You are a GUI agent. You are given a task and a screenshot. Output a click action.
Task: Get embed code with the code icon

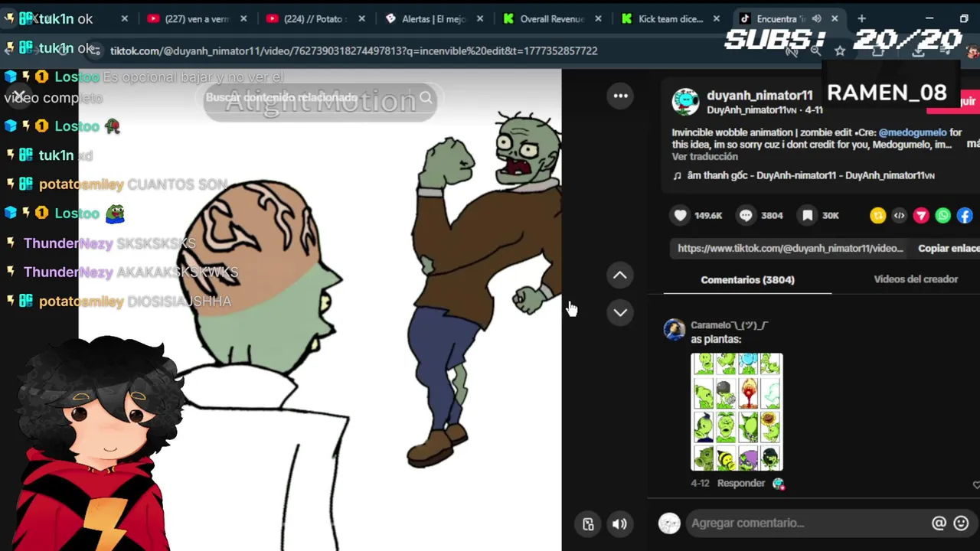click(900, 216)
